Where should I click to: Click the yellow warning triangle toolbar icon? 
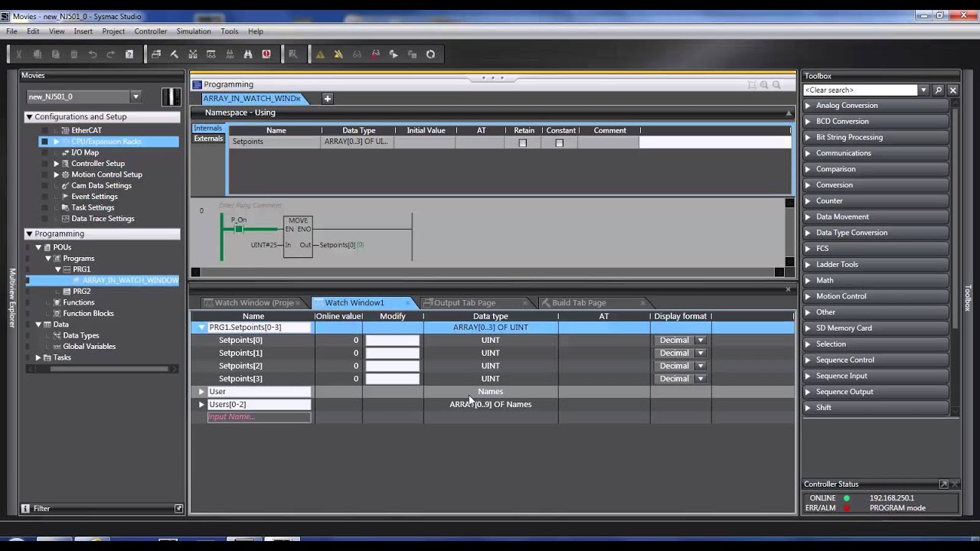coord(320,54)
